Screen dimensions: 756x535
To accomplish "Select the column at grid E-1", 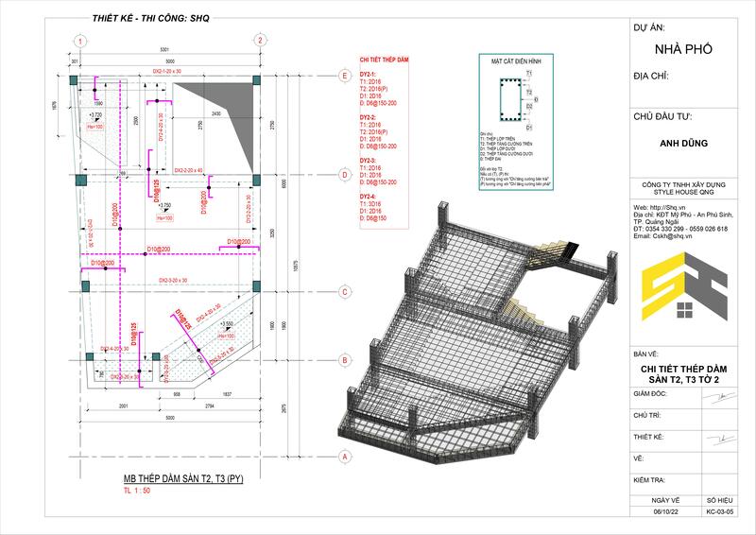I will [74, 79].
